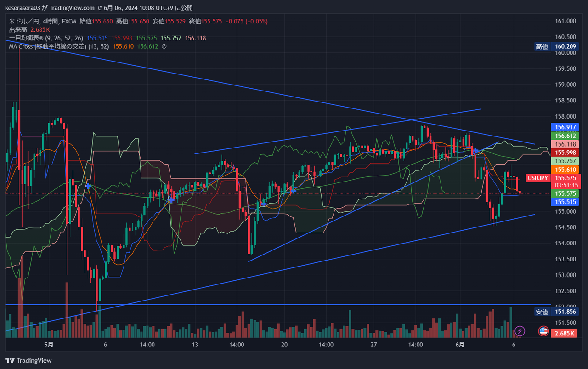Click the purple lightning bolt icon
Screen dimensions: 588x369
coord(520,331)
